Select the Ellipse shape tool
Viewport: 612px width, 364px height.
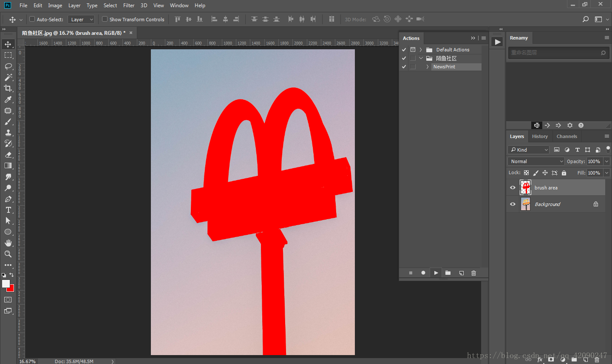[x=8, y=232]
